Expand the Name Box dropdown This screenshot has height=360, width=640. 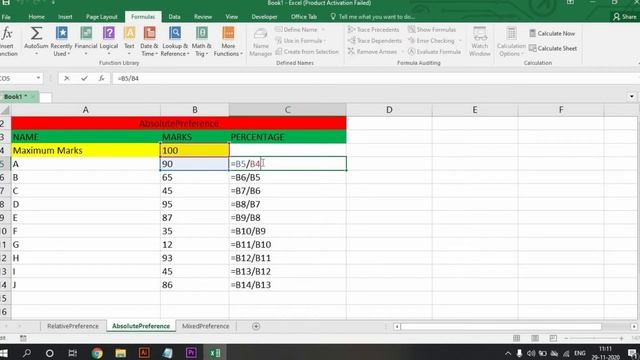[38, 78]
